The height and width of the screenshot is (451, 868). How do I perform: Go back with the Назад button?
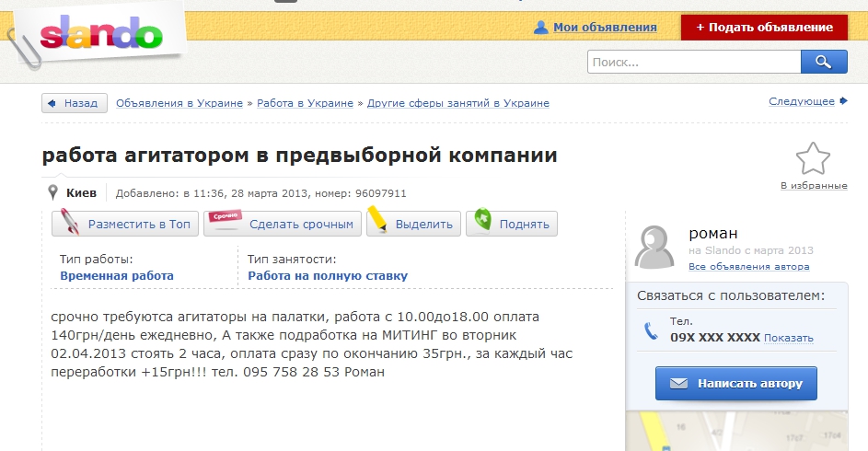[x=75, y=103]
